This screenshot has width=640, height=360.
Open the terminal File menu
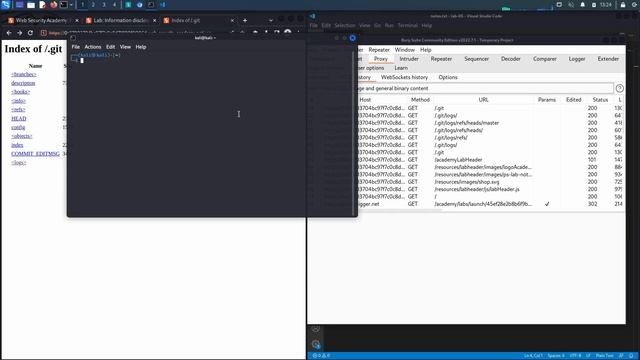tap(76, 47)
